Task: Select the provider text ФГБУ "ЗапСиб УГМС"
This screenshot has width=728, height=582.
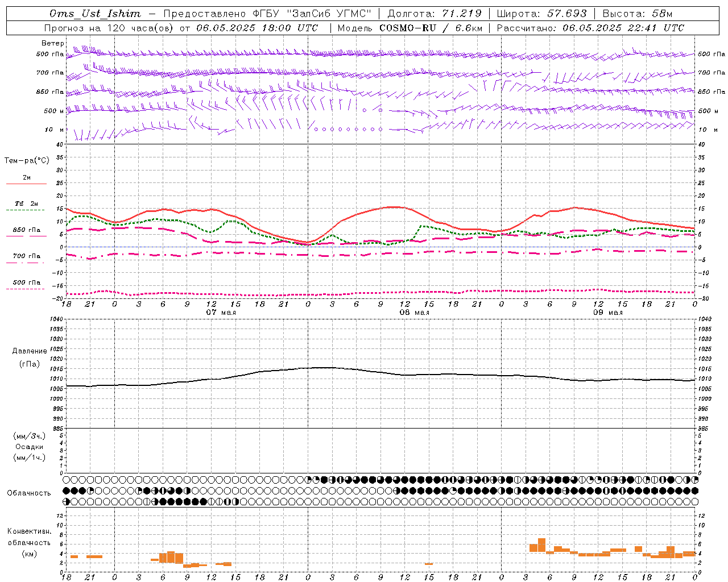Action: coord(312,14)
